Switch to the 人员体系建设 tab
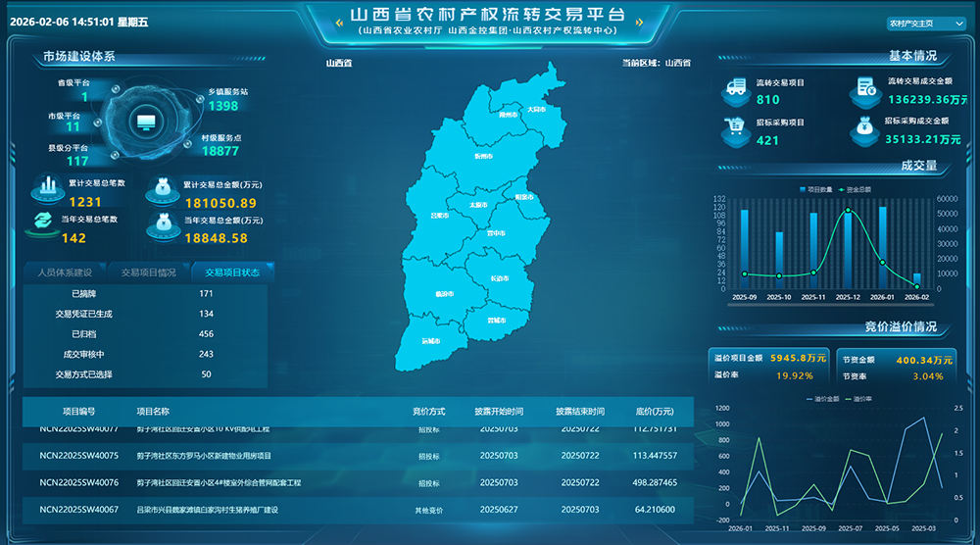 [65, 272]
